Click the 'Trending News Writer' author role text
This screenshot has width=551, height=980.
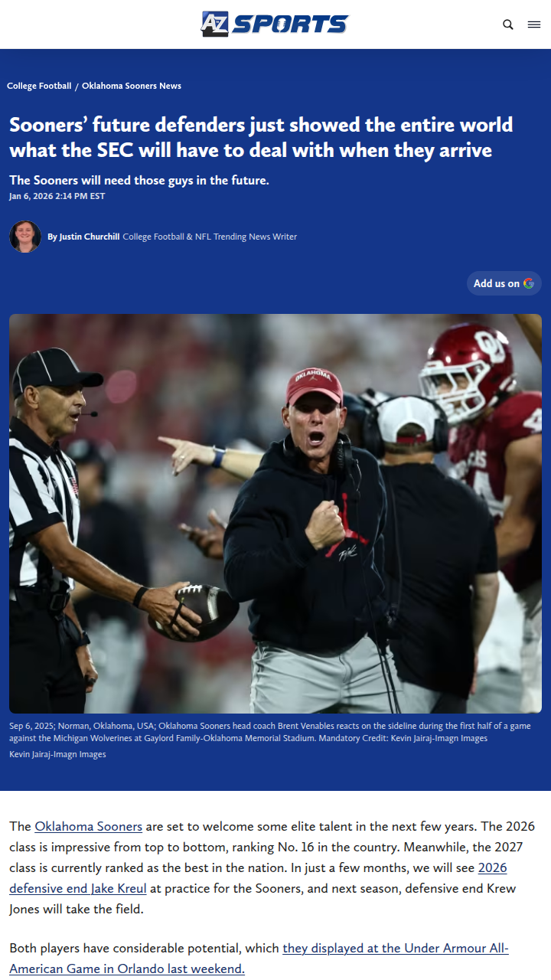[210, 237]
